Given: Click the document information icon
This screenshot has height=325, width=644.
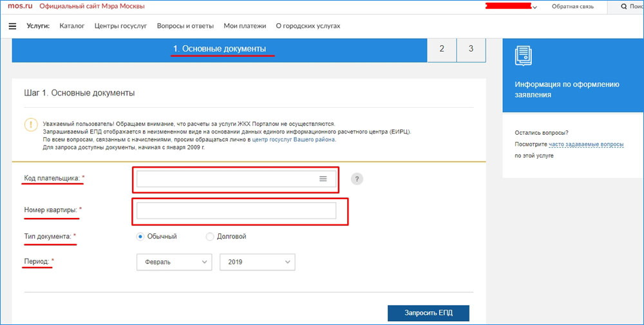Looking at the screenshot, I should [524, 55].
